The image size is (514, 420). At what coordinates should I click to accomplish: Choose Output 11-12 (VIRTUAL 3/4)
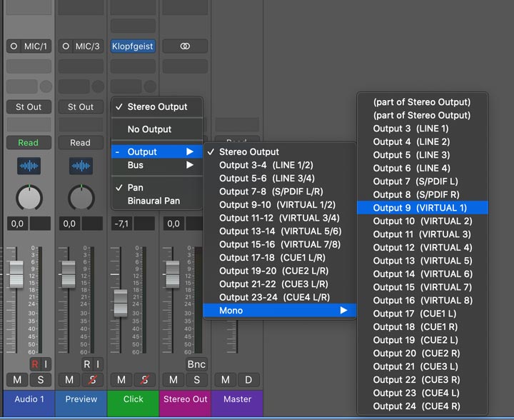click(x=280, y=218)
